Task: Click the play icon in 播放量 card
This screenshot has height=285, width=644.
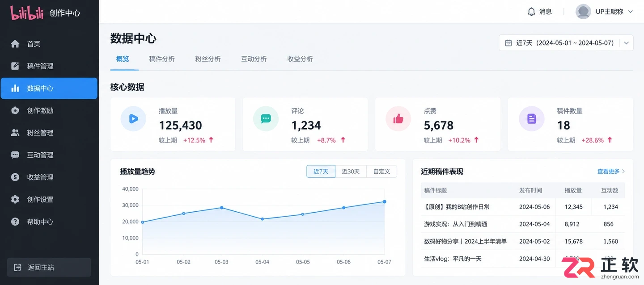Action: tap(133, 119)
